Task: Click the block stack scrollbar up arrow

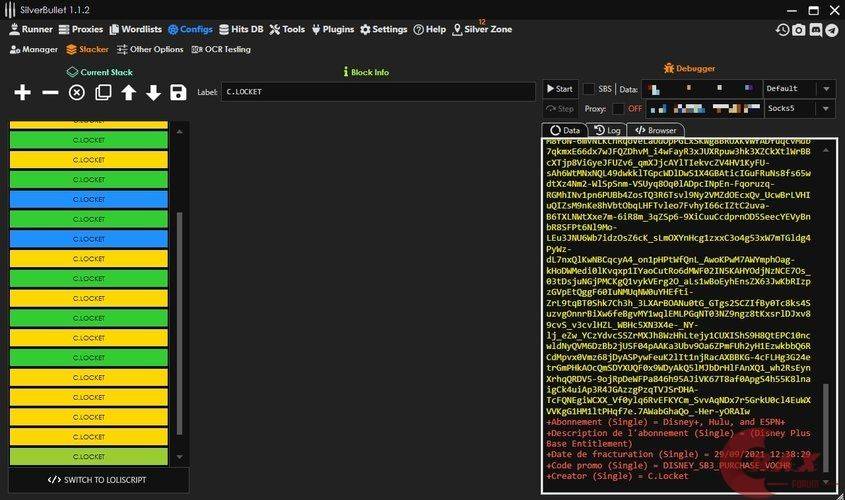Action: [179, 131]
